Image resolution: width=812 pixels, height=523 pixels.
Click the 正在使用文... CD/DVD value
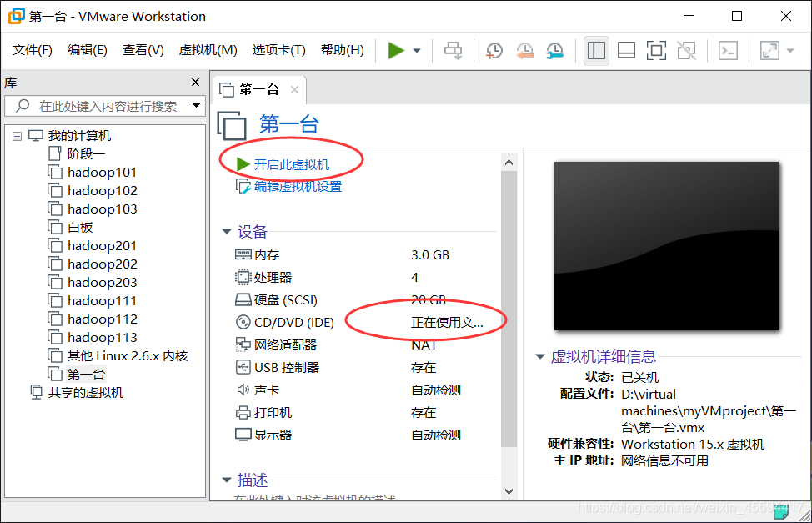(x=447, y=323)
